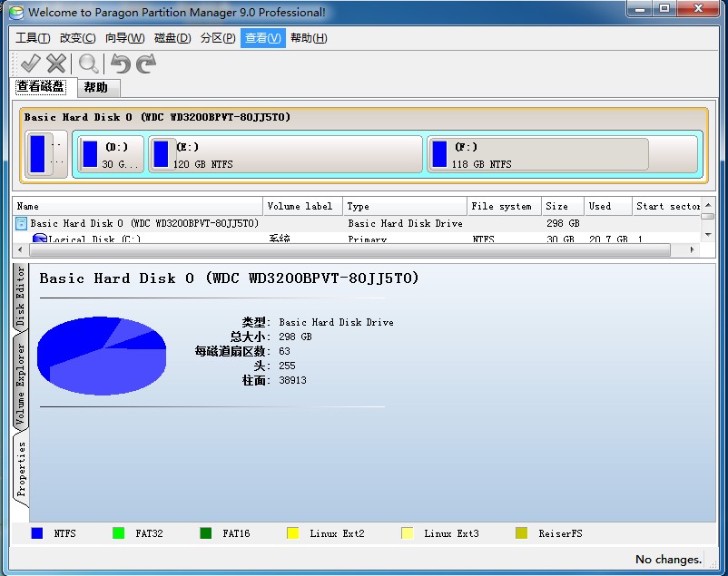Select Basic Hard Disk 0 row in list

[x=144, y=223]
